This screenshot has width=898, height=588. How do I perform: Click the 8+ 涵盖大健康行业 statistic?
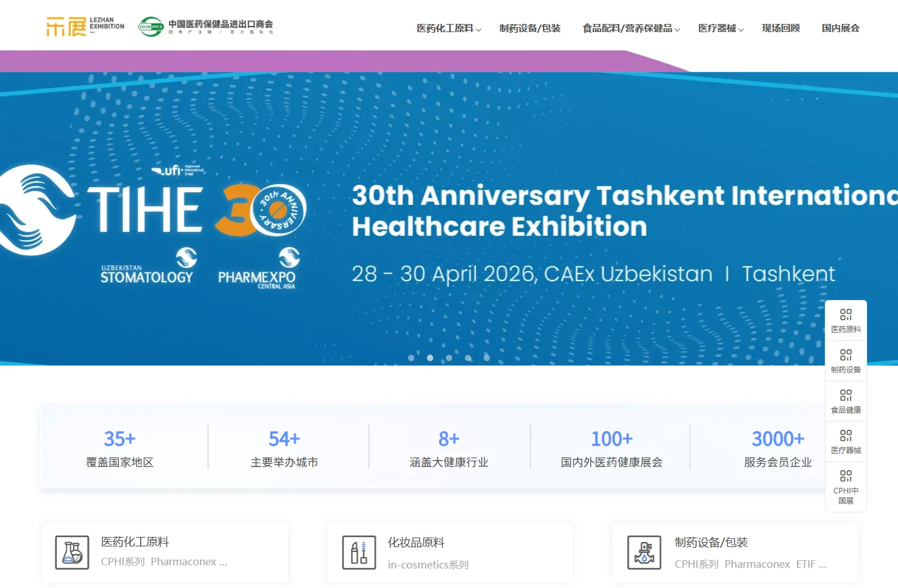click(x=449, y=448)
